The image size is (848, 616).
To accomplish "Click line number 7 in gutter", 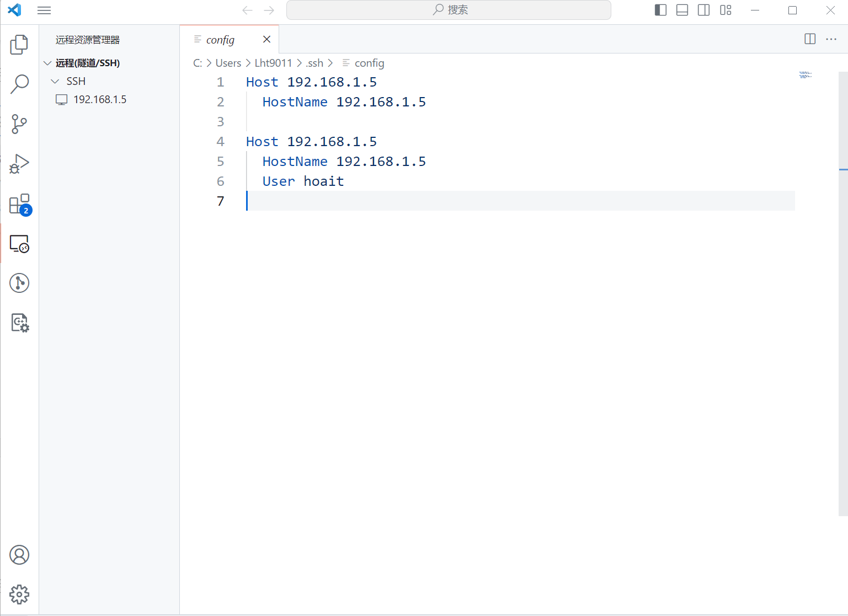I will (220, 201).
